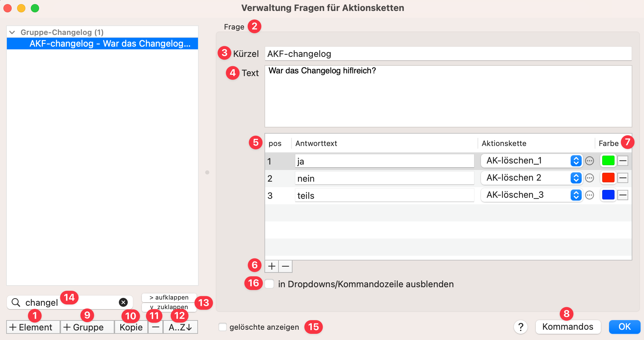The height and width of the screenshot is (340, 644).
Task: Open action chain details for answer 'ja'
Action: 590,161
